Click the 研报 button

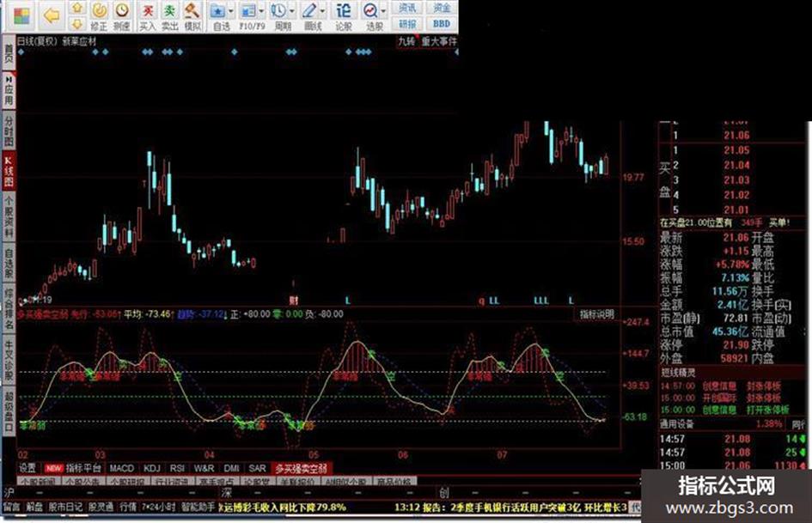407,24
